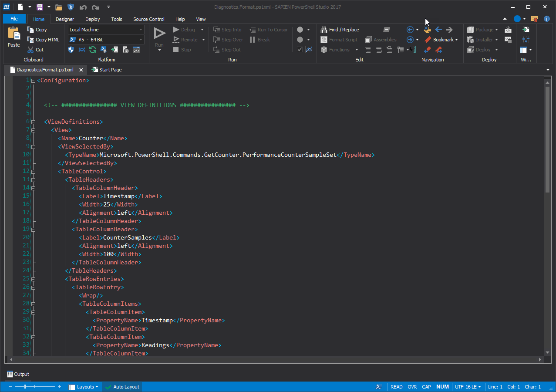
Task: Toggle NUM lock indicator in status bar
Action: (x=442, y=387)
